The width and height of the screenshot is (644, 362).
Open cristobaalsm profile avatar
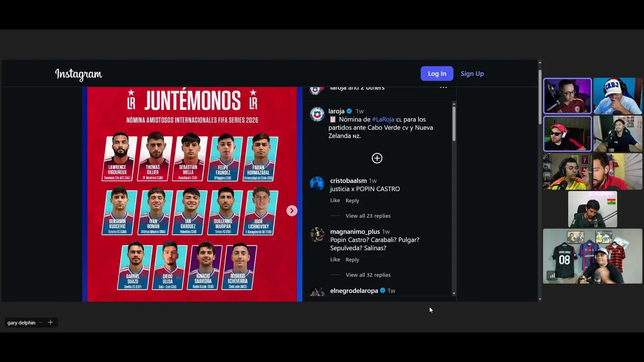(x=317, y=184)
